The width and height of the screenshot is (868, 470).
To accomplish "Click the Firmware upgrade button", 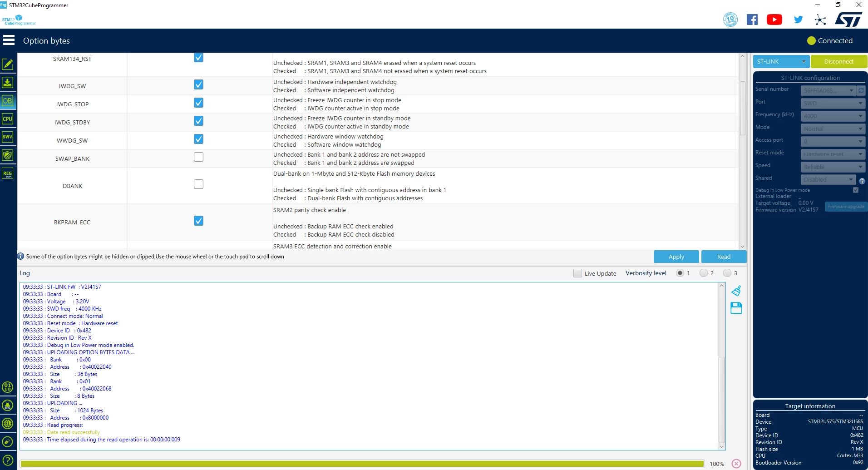I will [x=846, y=207].
